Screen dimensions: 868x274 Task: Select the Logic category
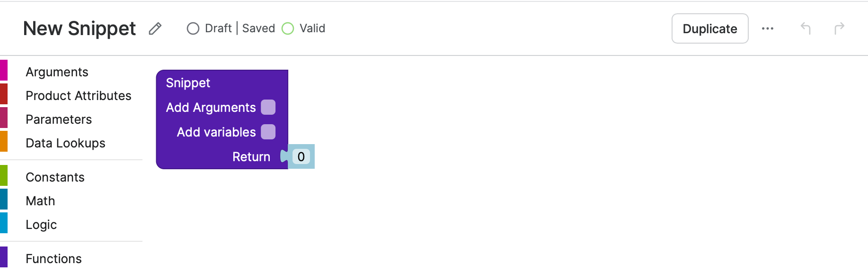point(41,225)
